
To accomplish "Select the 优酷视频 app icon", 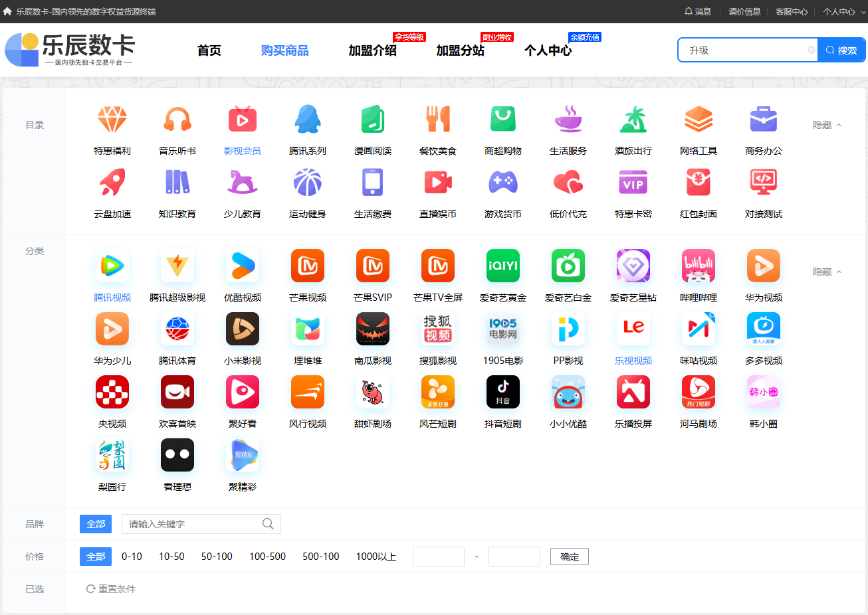I will pyautogui.click(x=243, y=266).
